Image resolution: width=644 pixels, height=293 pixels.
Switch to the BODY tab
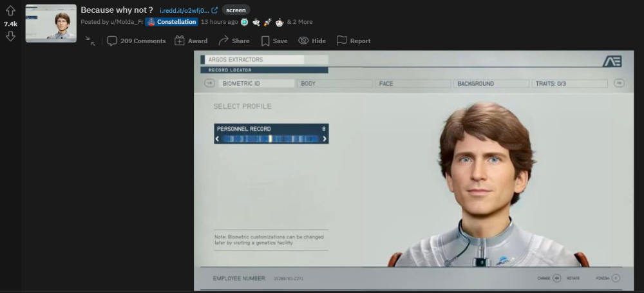click(x=336, y=84)
